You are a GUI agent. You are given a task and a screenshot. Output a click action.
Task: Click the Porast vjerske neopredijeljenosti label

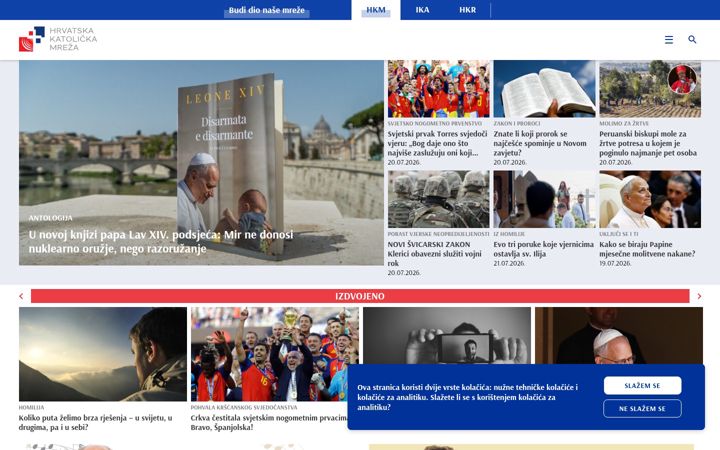pos(439,234)
